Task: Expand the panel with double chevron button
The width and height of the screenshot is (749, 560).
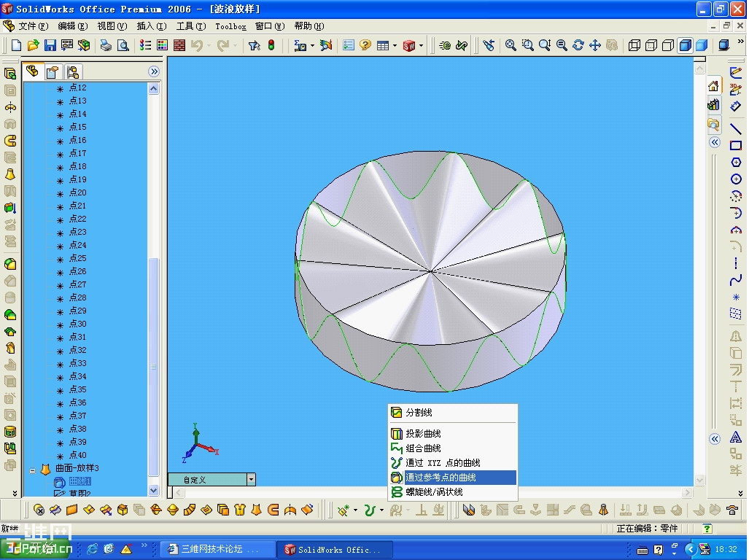Action: coord(153,71)
